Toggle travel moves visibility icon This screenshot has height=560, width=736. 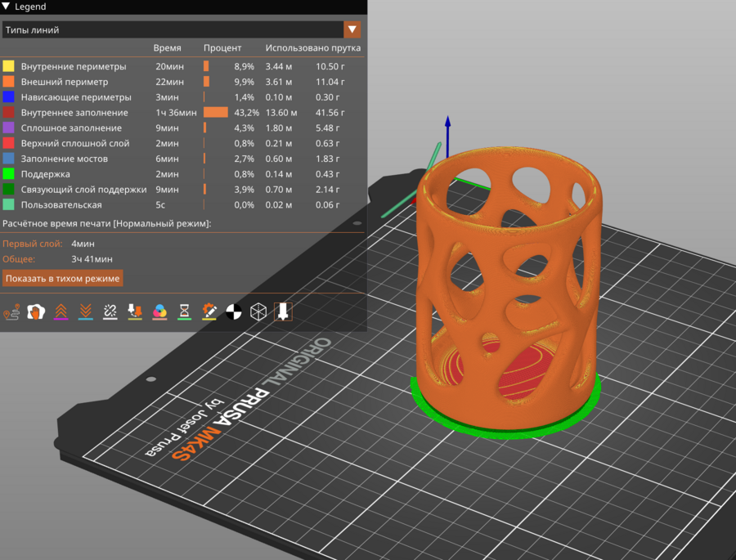[11, 311]
